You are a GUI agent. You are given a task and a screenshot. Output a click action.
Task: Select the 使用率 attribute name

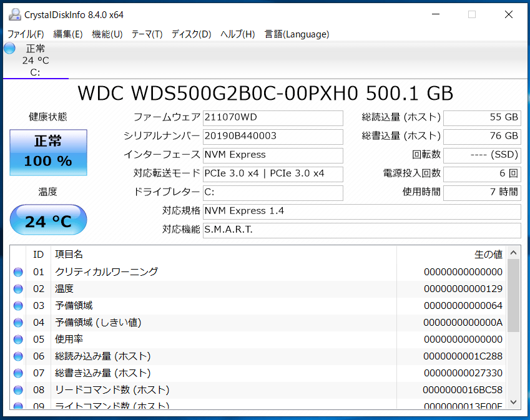pyautogui.click(x=69, y=339)
